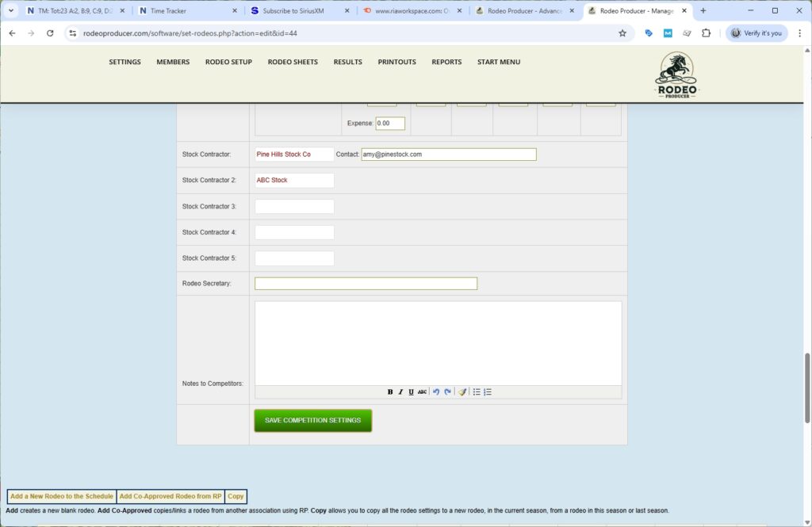
Task: Apply strikethrough in the notes toolbar
Action: [422, 392]
